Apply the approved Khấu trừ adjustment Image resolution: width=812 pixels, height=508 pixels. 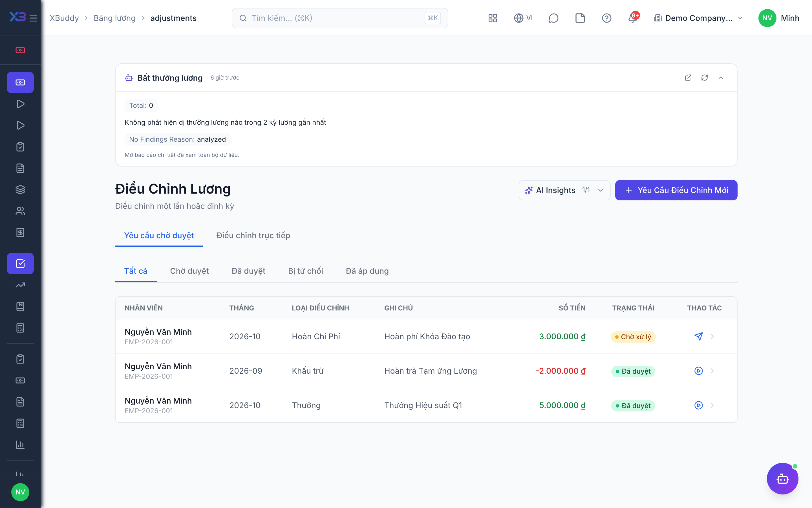(x=698, y=371)
